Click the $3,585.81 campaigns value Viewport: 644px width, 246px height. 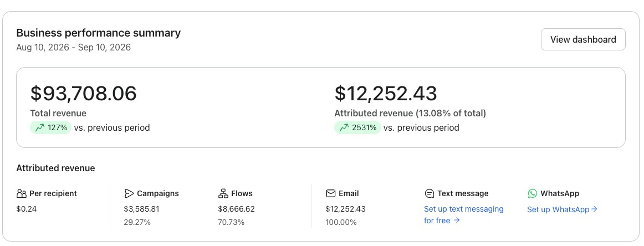142,209
